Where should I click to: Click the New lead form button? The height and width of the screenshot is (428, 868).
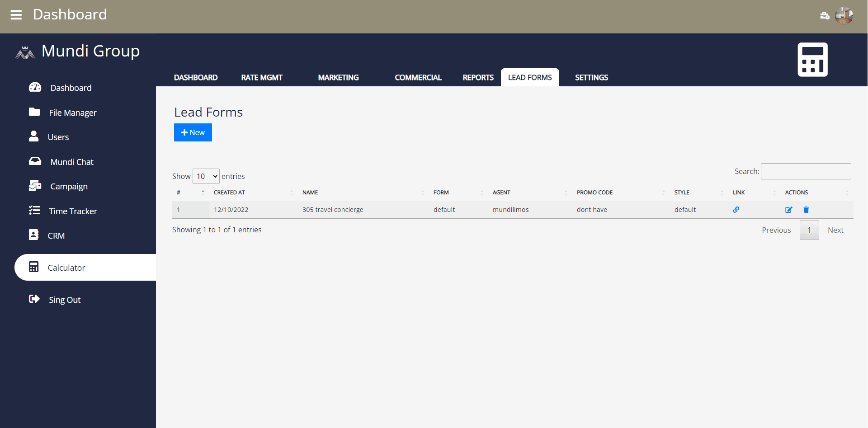click(193, 132)
